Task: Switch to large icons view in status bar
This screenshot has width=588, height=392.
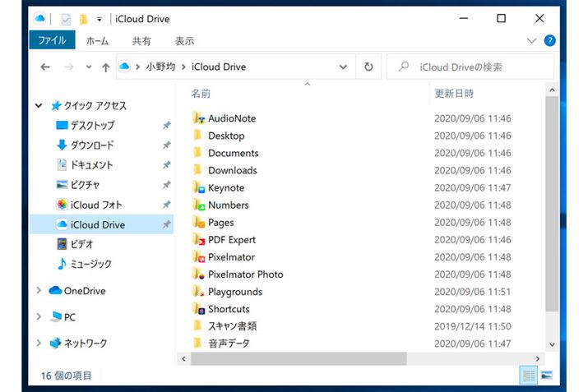Action: tap(546, 376)
